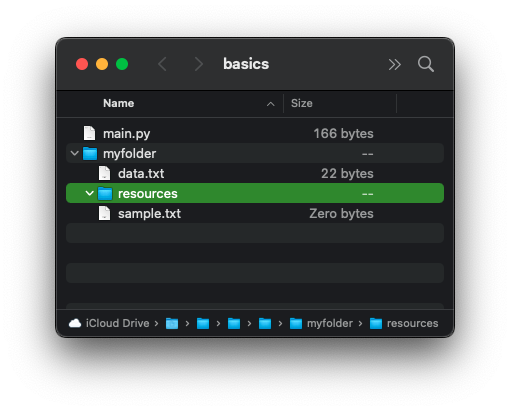The height and width of the screenshot is (411, 510).
Task: Go back with the left arrow
Action: [162, 64]
